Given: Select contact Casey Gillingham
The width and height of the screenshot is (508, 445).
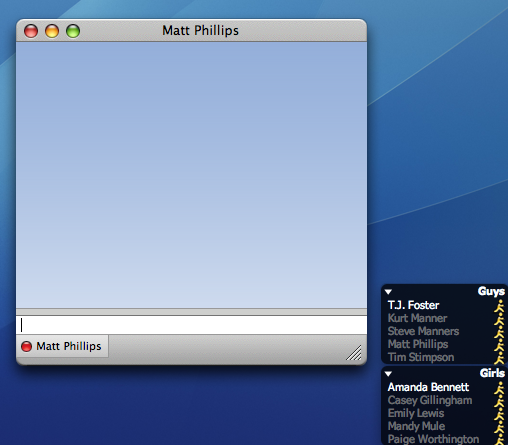Looking at the screenshot, I should click(x=430, y=400).
